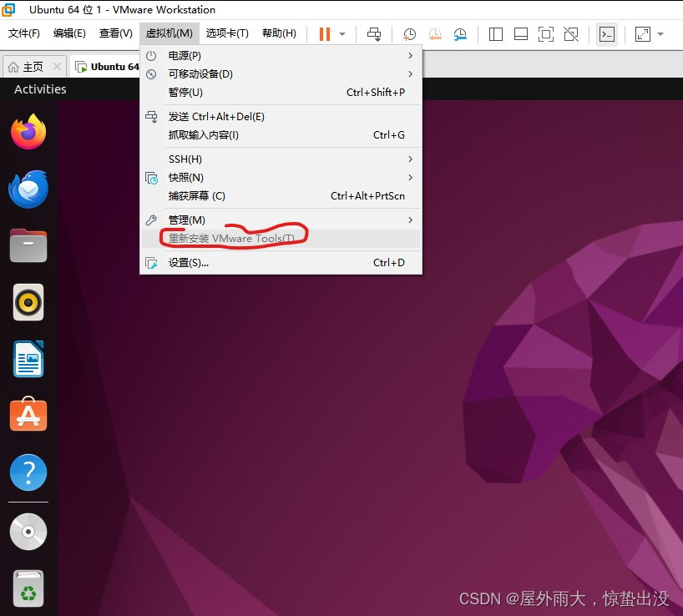683x616 pixels.
Task: Open the power options dropdown arrow
Action: [342, 34]
